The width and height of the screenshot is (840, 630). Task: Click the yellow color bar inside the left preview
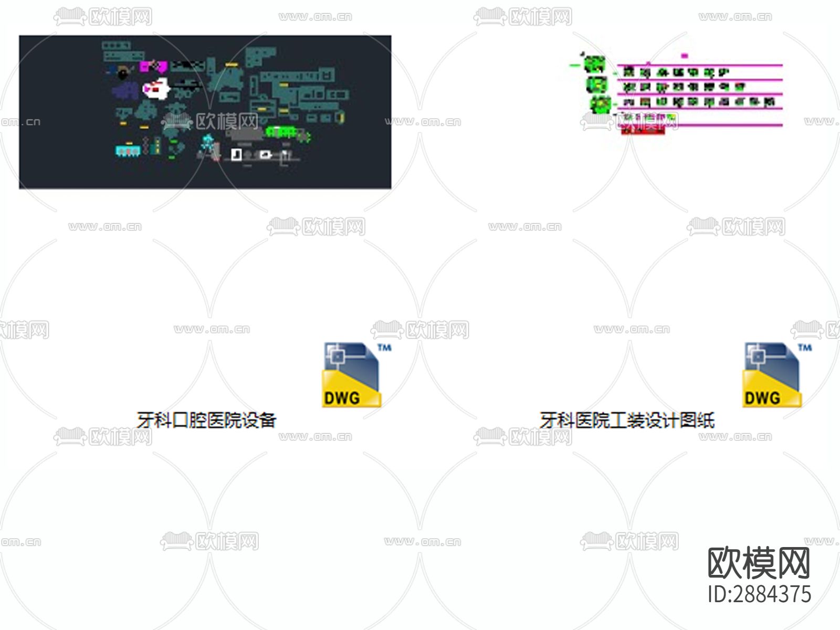231,65
